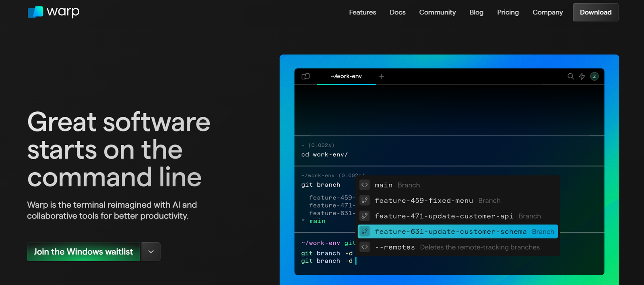This screenshot has height=285, width=644.
Task: Open the Company menu
Action: [x=547, y=12]
